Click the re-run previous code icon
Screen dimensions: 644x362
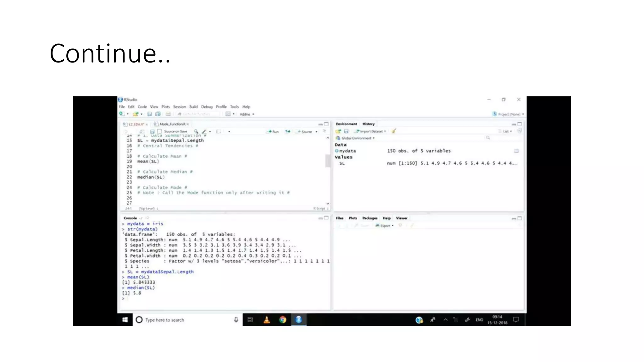(287, 131)
